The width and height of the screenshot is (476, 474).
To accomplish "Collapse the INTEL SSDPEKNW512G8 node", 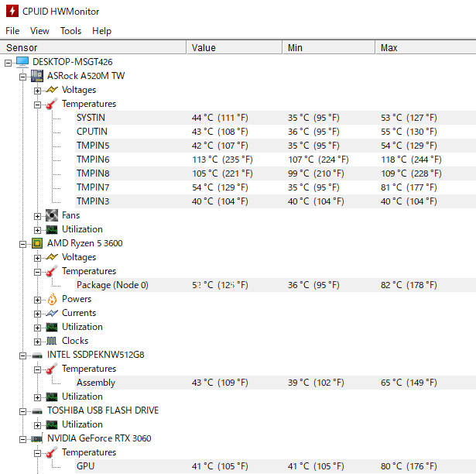I will click(x=22, y=355).
